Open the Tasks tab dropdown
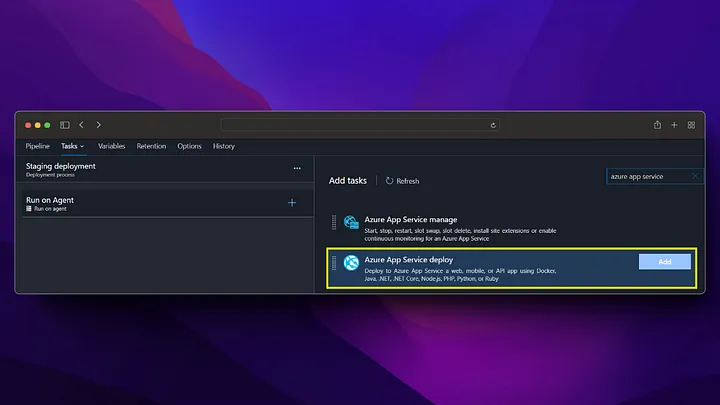The width and height of the screenshot is (720, 405). pos(73,146)
